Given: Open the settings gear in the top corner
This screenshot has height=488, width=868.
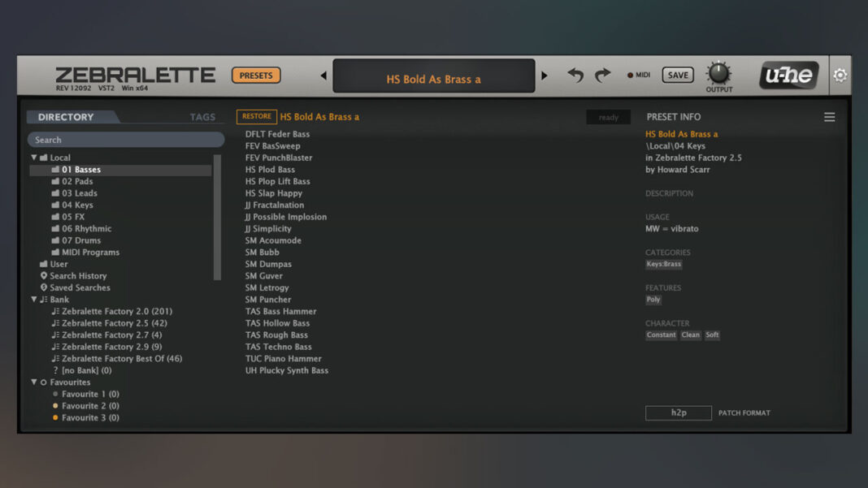Looking at the screenshot, I should click(840, 75).
